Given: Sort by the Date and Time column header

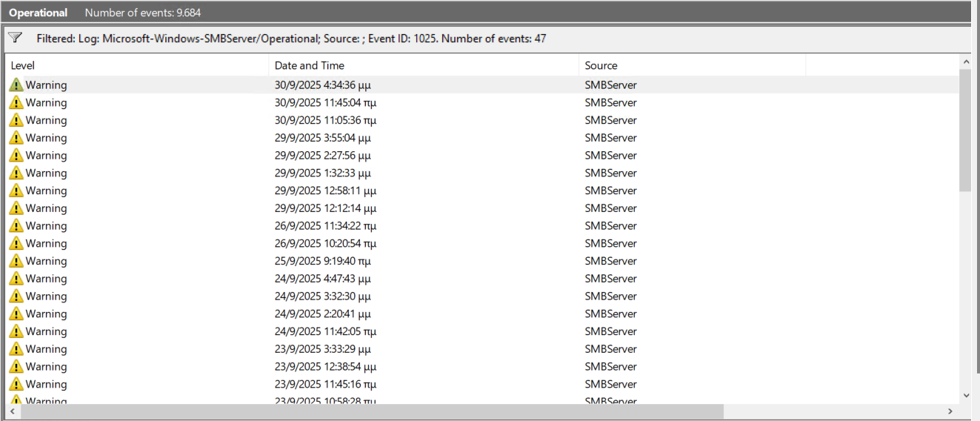Looking at the screenshot, I should pyautogui.click(x=424, y=66).
